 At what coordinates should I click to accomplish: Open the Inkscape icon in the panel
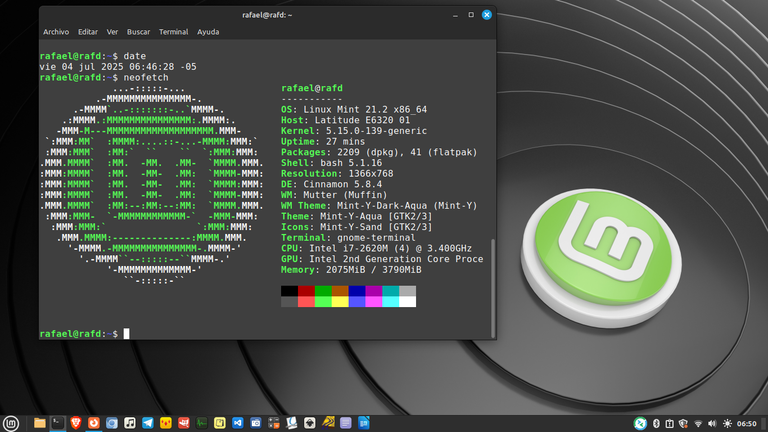click(310, 423)
